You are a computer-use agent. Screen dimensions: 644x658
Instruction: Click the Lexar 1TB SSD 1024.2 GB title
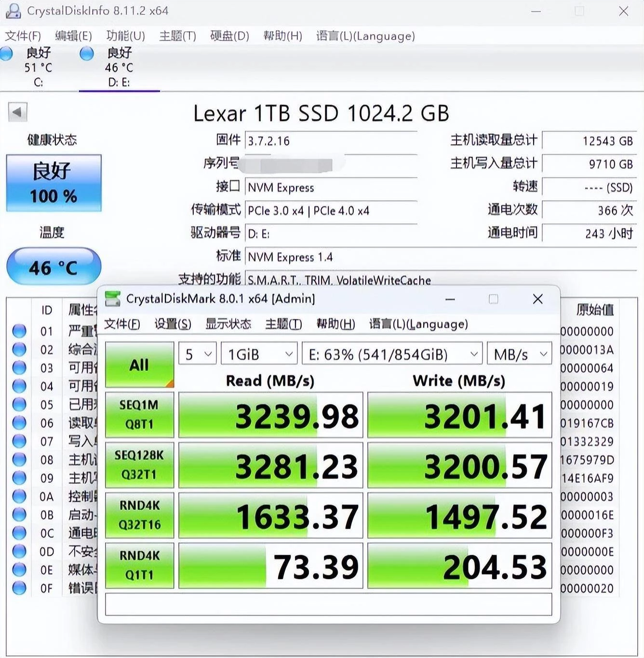321,114
